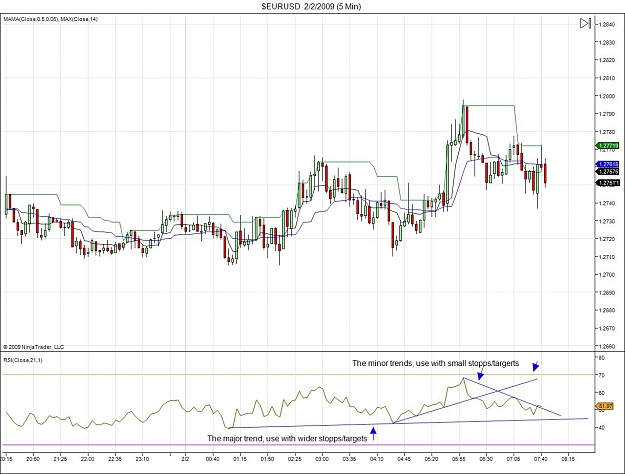Viewport: 625px width, 474px height.
Task: Click the RSI axis 70 level label
Action: pos(601,375)
